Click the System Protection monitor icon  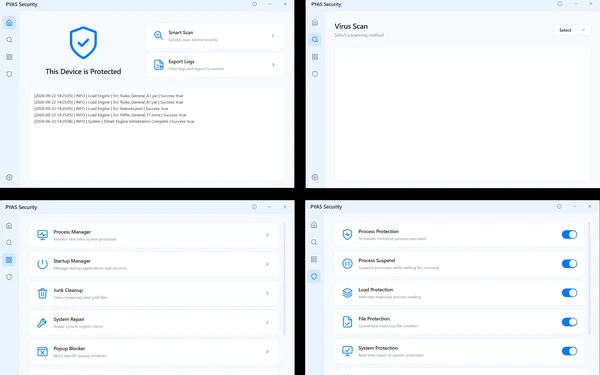347,351
